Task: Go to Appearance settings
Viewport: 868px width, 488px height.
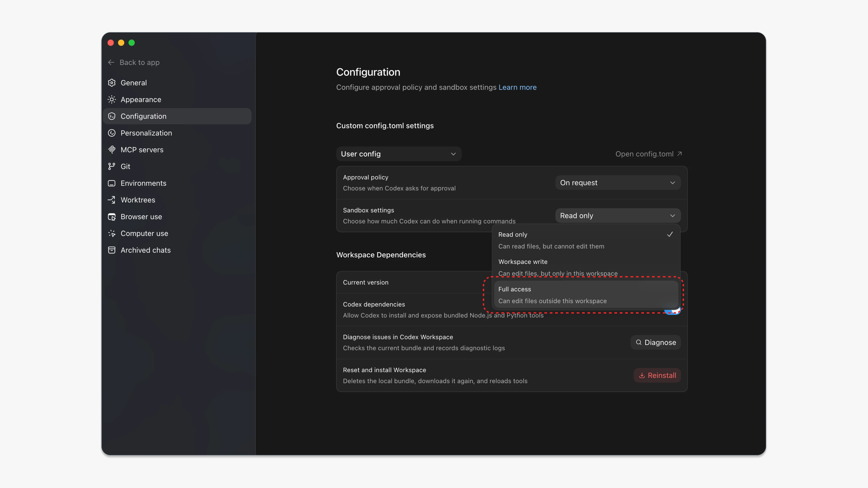Action: 177,99
